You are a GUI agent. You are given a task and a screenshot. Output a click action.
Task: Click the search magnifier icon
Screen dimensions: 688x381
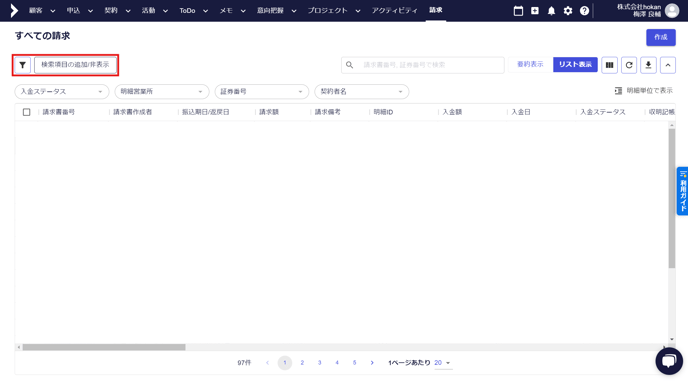(x=349, y=65)
